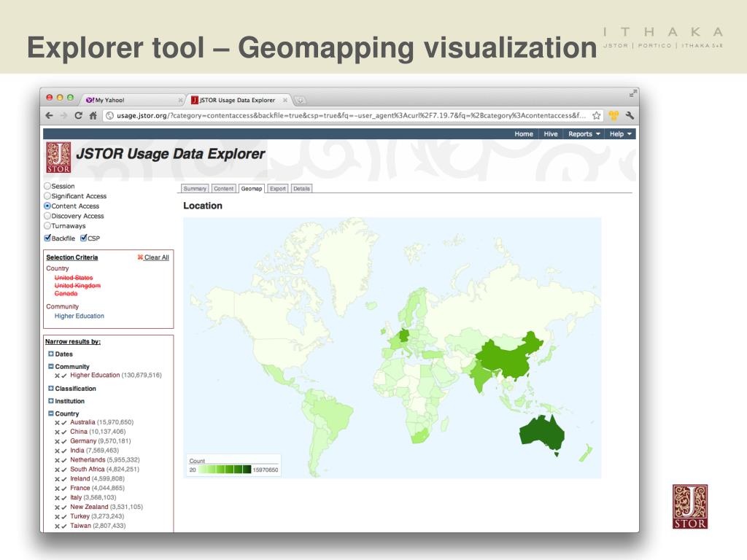Open the Export tab

(277, 188)
